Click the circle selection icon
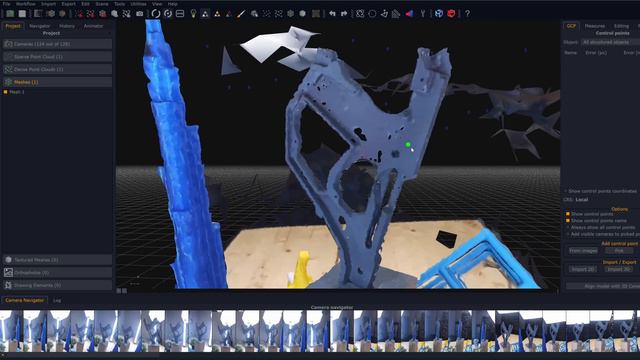 (372, 14)
